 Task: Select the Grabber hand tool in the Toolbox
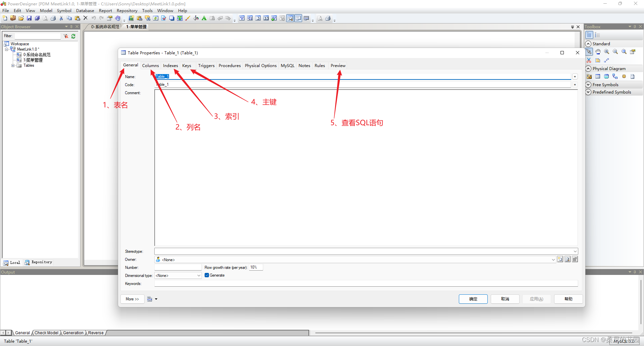click(598, 52)
